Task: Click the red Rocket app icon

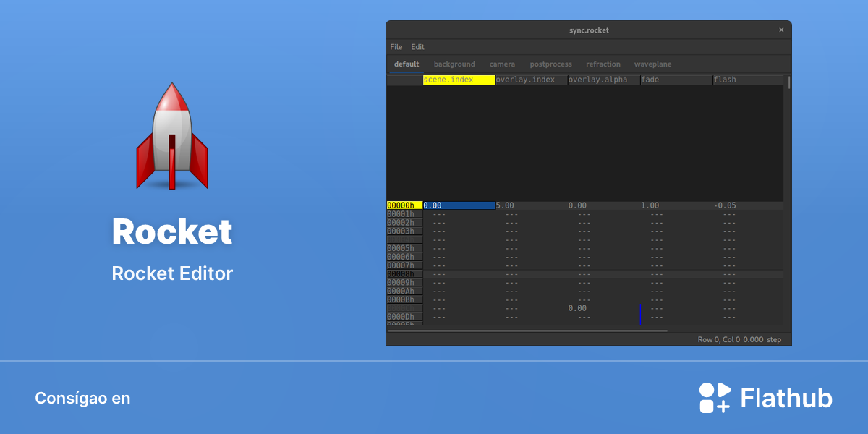Action: [172, 136]
